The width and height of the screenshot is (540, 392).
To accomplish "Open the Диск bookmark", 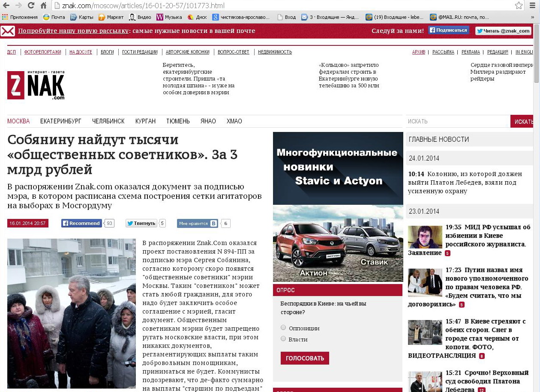I will (197, 17).
